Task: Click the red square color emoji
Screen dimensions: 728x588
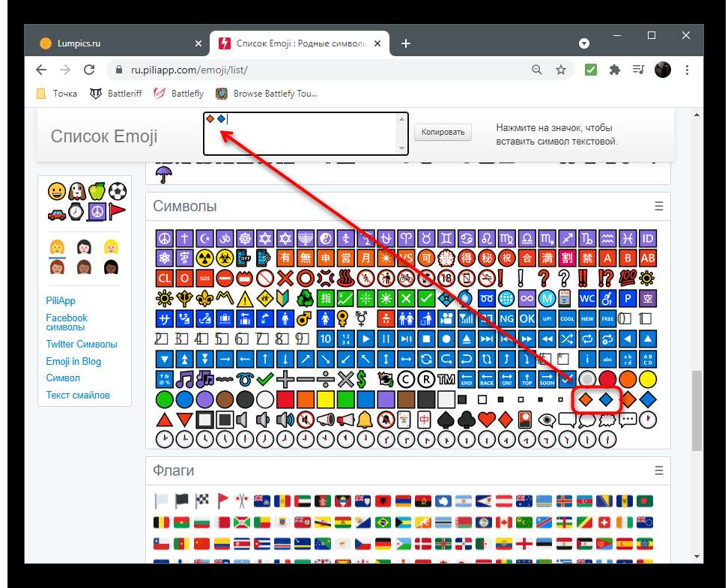Action: coord(285,400)
